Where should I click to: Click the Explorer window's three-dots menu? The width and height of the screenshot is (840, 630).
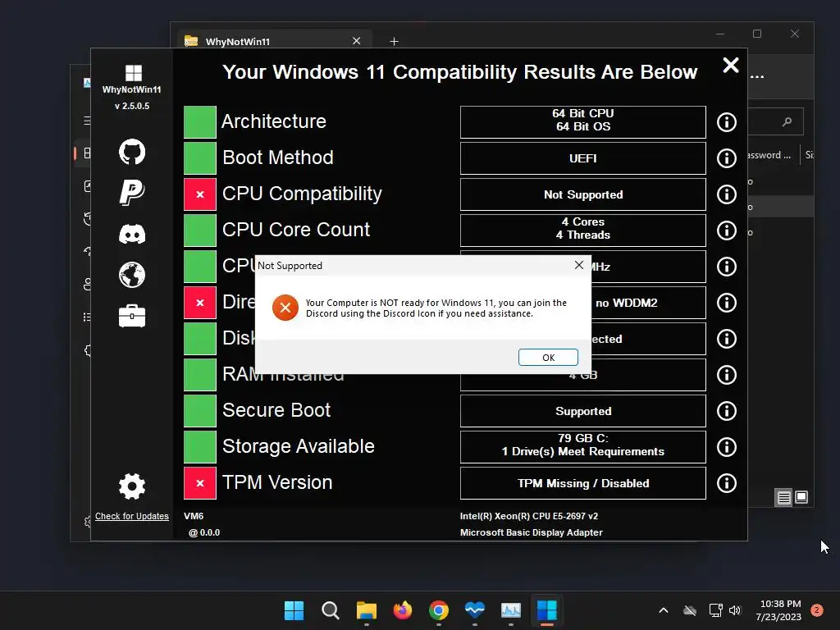coord(757,76)
